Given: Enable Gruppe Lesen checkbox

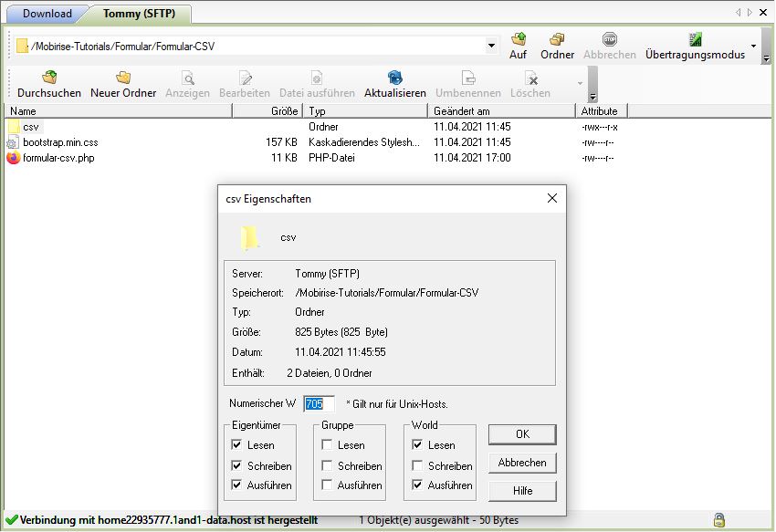Looking at the screenshot, I should (327, 445).
